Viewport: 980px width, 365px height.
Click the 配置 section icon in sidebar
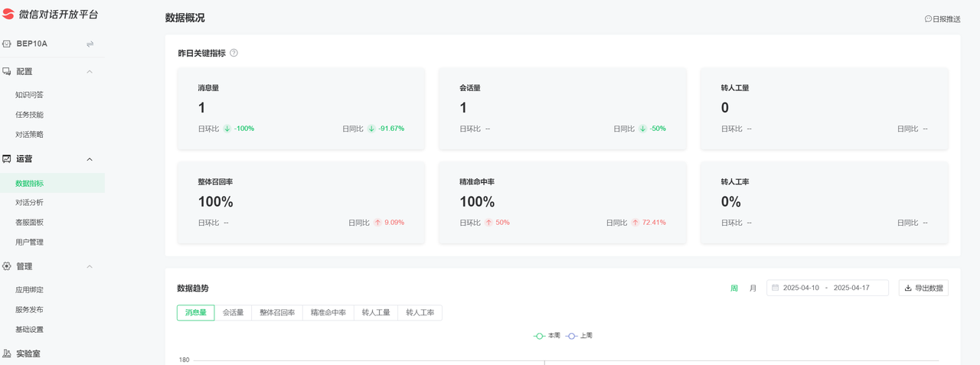(x=7, y=71)
